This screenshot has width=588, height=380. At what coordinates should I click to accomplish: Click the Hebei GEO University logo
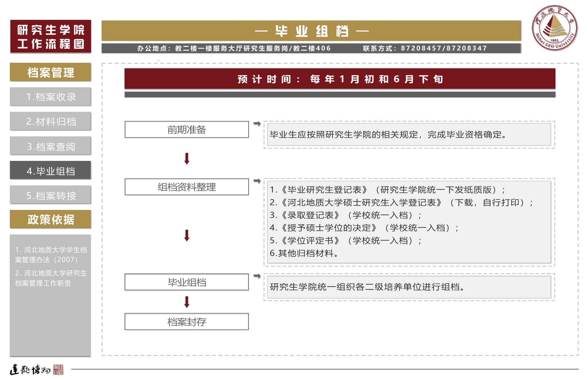(x=554, y=28)
